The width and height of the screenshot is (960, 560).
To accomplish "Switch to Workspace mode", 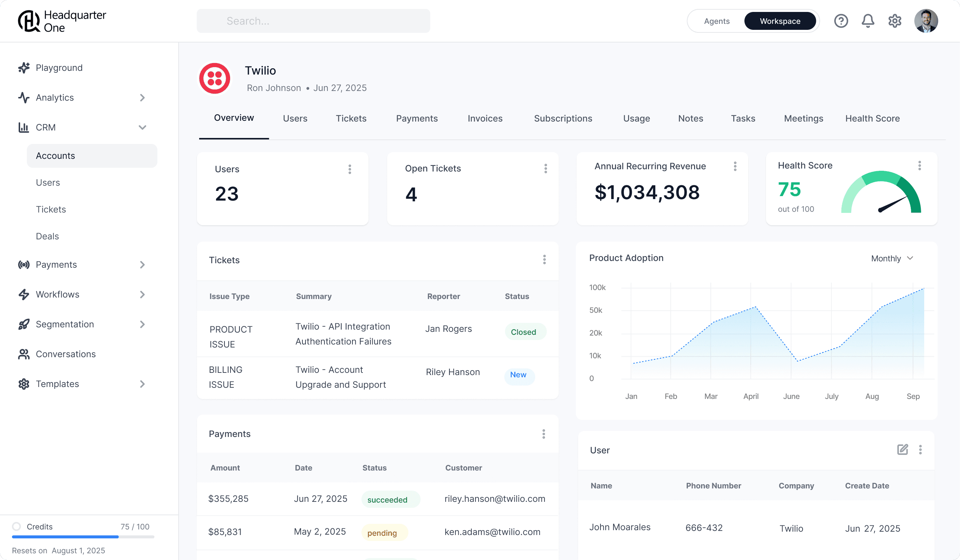I will pyautogui.click(x=780, y=21).
